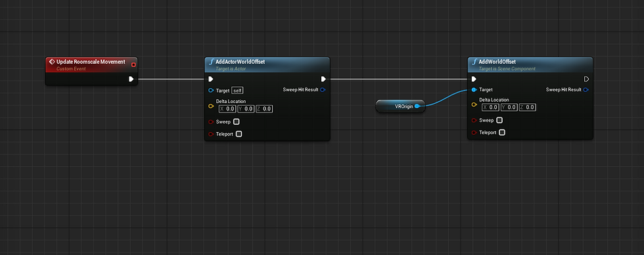The height and width of the screenshot is (255, 644).
Task: Click the red delegate pin on Update Roomscale Movement
Action: tap(133, 64)
